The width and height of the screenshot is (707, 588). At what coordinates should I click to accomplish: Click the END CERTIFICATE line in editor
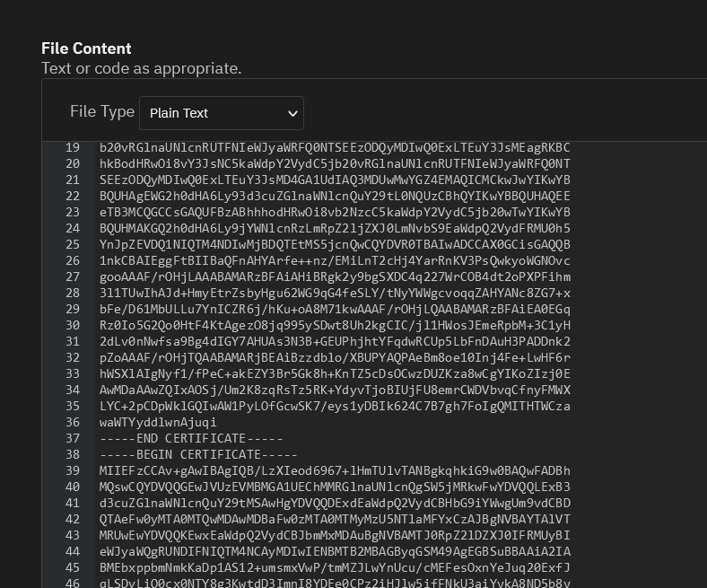(x=192, y=438)
